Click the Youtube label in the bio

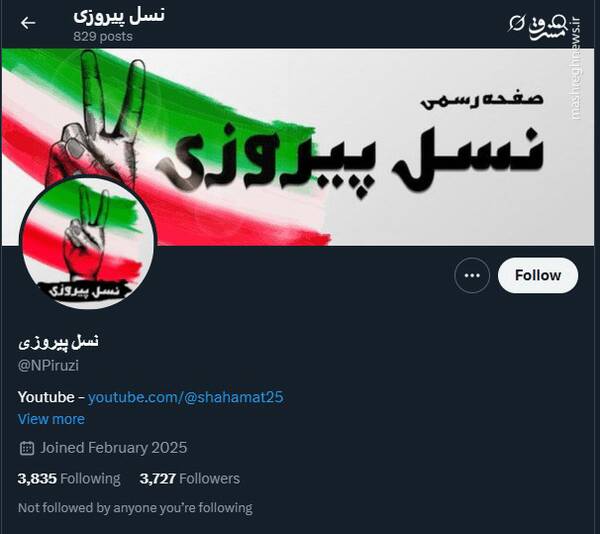(46, 397)
